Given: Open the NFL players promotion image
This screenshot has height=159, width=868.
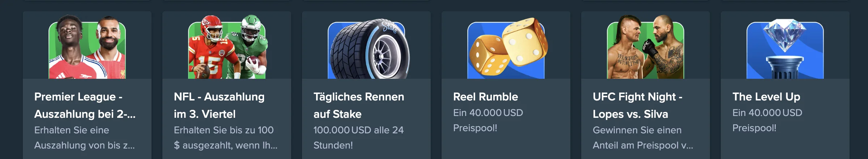Looking at the screenshot, I should coord(227,47).
